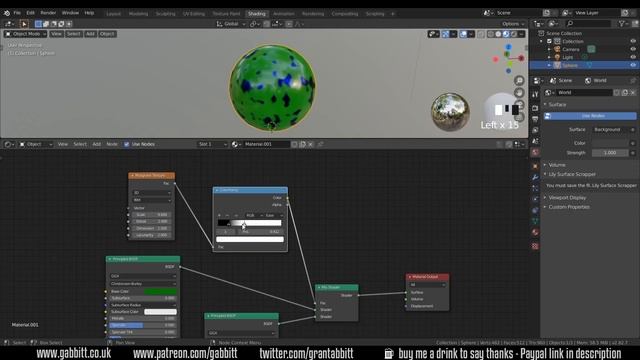Image resolution: width=640 pixels, height=360 pixels.
Task: Click the Blender logo icon
Action: 7,13
